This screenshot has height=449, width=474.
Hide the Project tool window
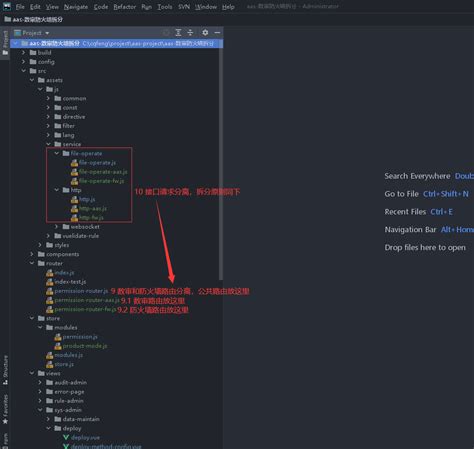(x=217, y=33)
